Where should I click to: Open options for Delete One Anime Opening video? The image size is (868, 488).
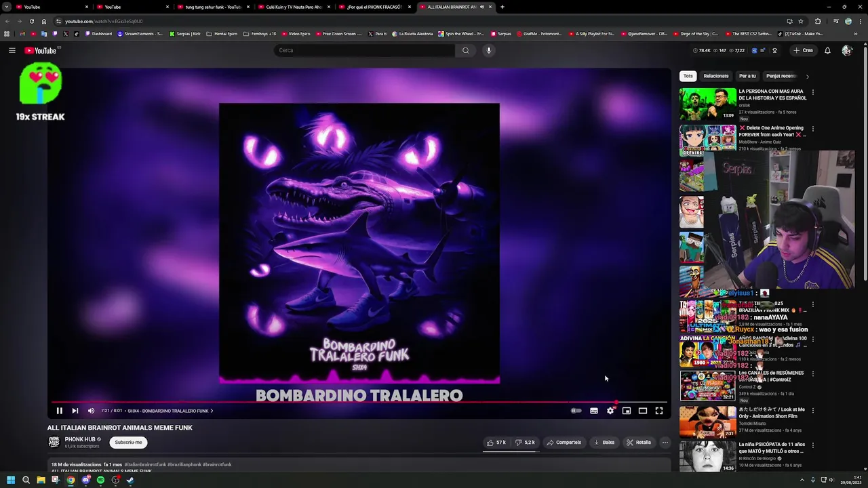[x=812, y=129]
